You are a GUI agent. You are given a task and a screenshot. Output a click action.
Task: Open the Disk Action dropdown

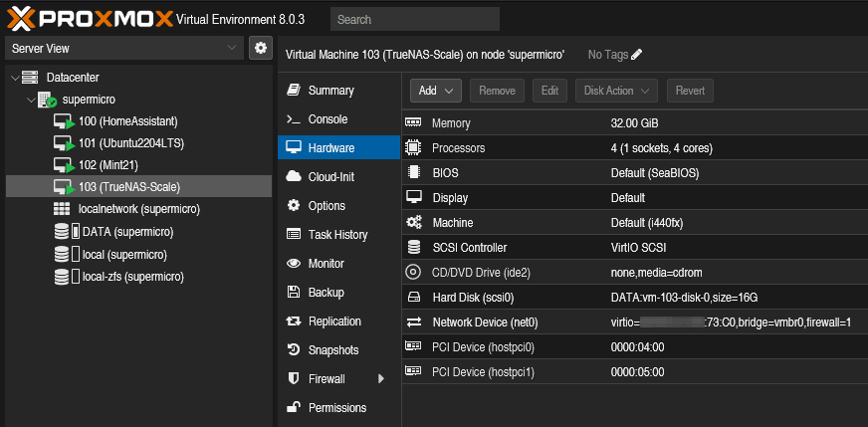(x=617, y=91)
